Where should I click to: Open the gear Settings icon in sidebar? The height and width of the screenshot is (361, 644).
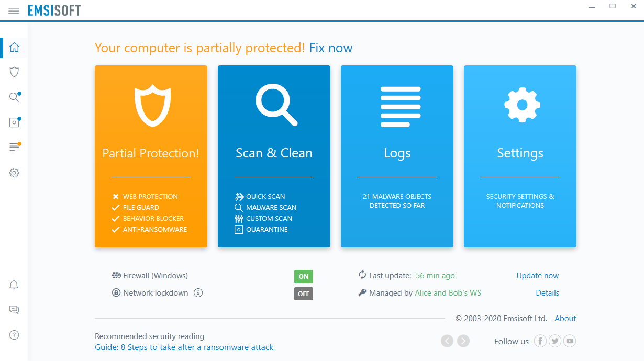pos(14,172)
